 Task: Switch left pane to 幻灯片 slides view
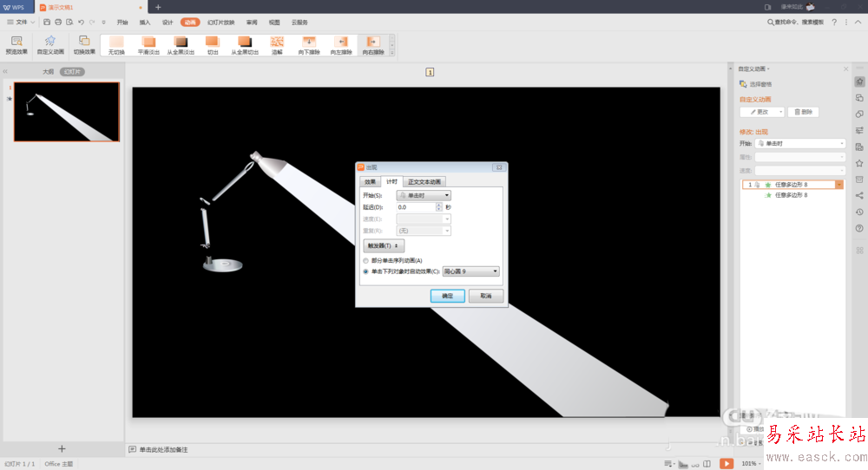click(73, 72)
